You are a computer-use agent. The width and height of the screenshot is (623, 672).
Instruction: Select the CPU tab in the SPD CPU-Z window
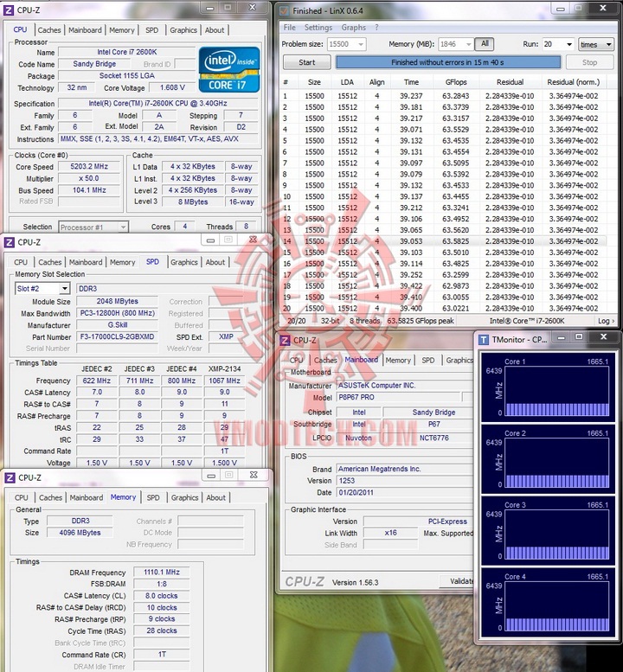point(21,262)
